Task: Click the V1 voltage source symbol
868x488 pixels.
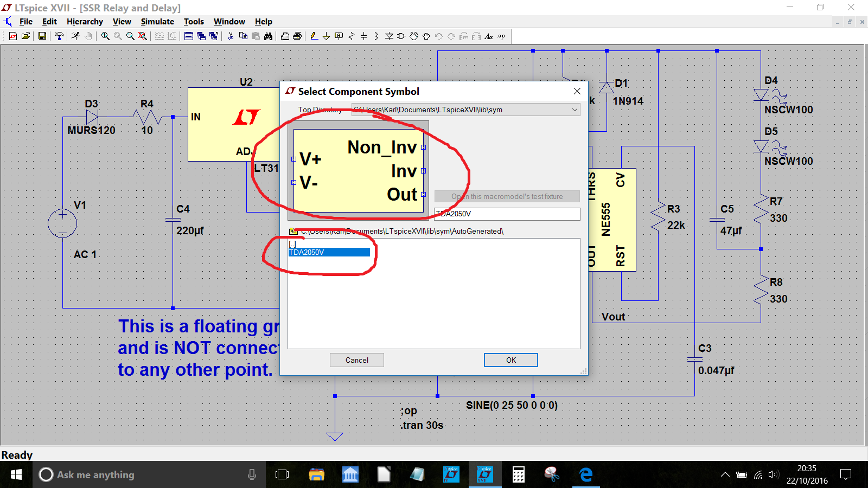Action: (62, 223)
